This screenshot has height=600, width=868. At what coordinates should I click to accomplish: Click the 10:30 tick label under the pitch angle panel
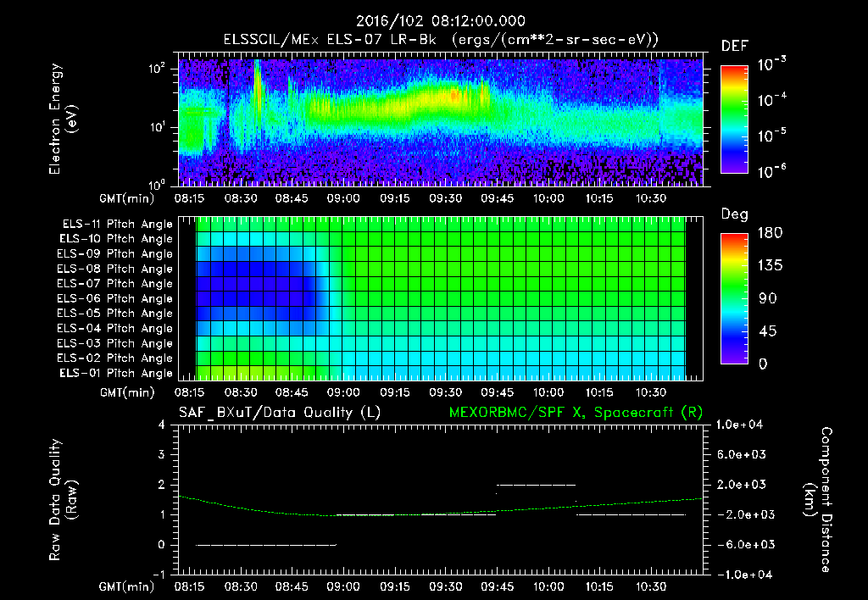(x=650, y=392)
